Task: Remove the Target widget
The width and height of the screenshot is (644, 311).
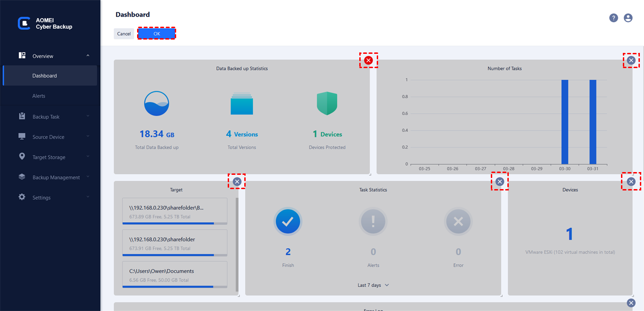Action: 237,182
